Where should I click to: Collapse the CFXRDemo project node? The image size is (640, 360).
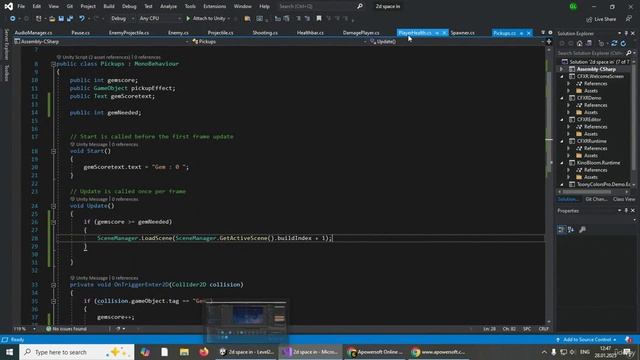click(562, 98)
